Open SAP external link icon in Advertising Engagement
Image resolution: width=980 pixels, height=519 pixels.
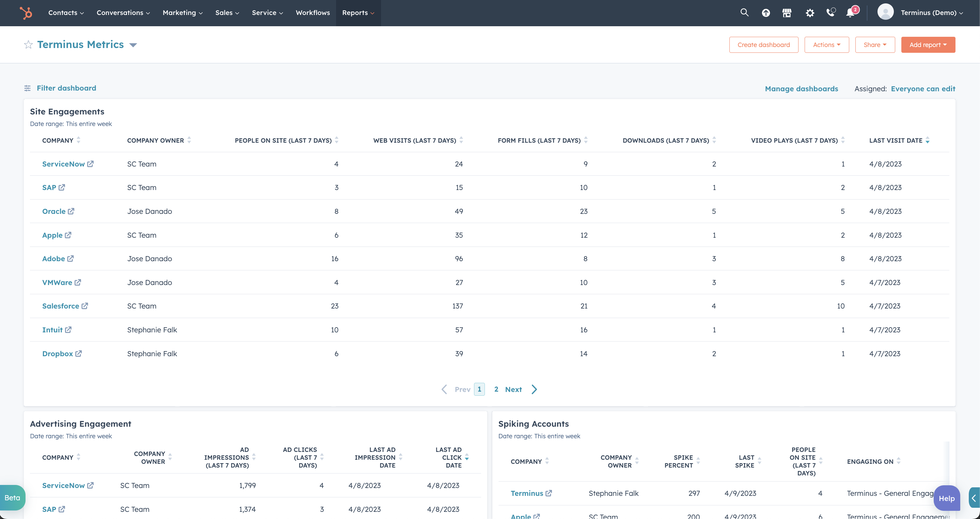(62, 509)
